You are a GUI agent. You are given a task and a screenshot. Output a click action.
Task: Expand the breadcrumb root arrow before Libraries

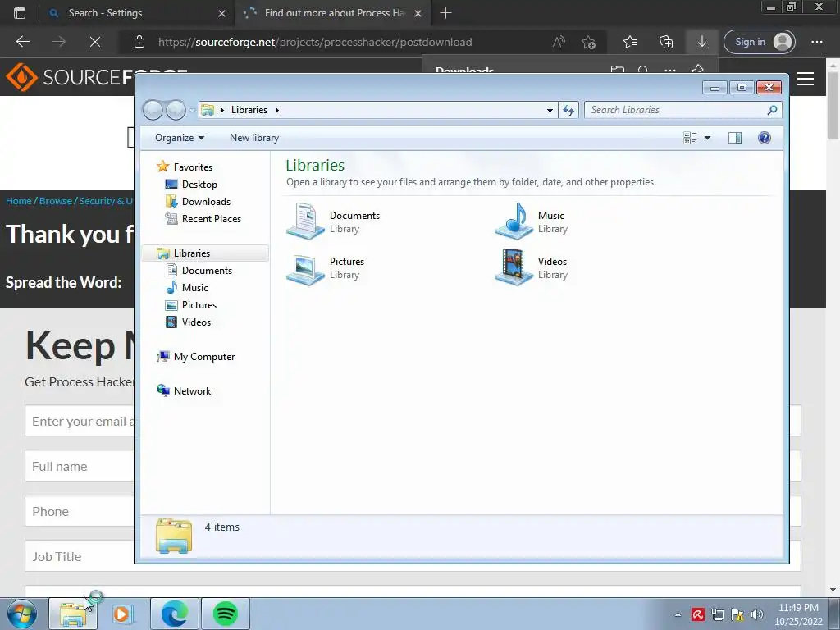(221, 111)
